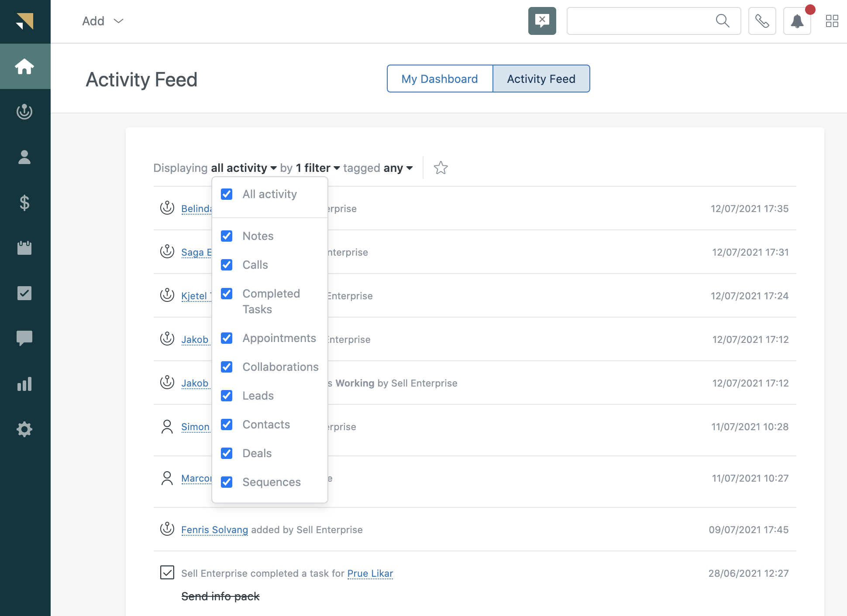Viewport: 847px width, 616px height.
Task: Click the messages/chat bubble icon in sidebar
Action: (x=25, y=339)
